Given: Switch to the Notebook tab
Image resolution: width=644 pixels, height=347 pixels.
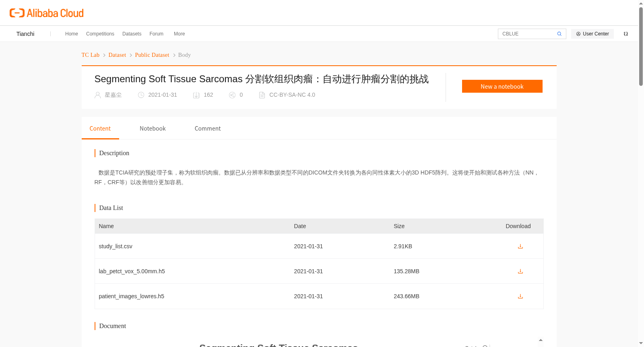Looking at the screenshot, I should click(153, 129).
